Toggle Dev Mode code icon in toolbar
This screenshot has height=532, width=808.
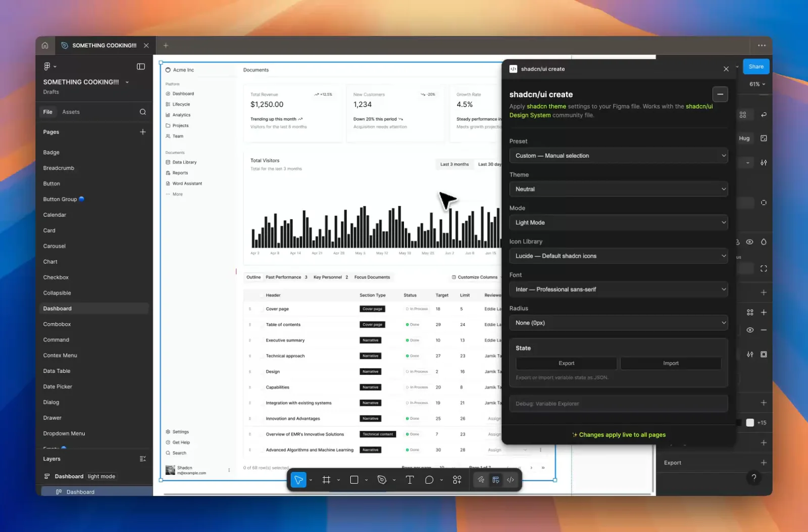click(511, 480)
